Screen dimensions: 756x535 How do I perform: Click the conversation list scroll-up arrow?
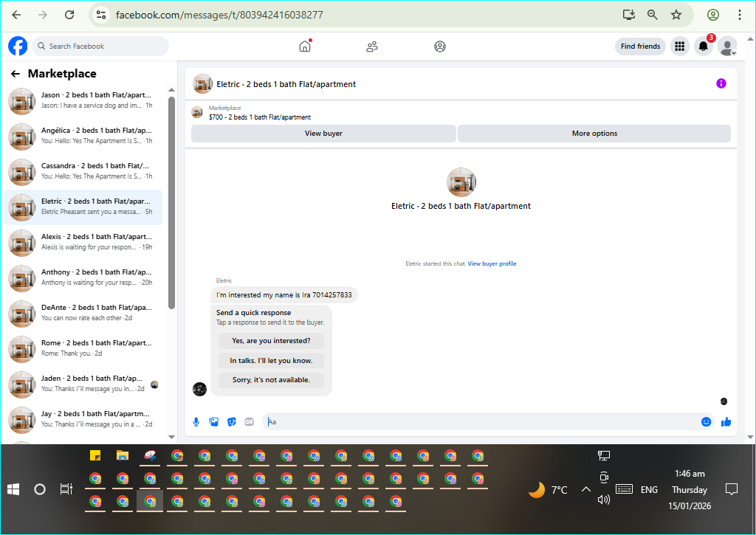[x=171, y=90]
